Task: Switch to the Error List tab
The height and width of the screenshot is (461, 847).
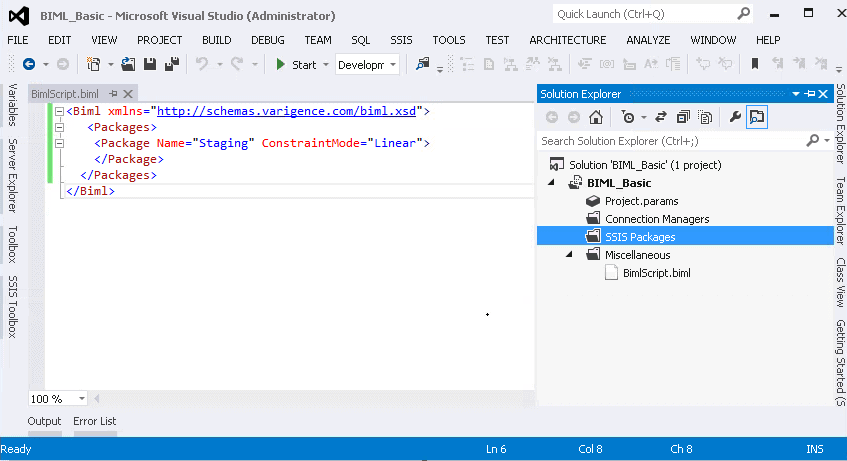Action: pyautogui.click(x=95, y=421)
